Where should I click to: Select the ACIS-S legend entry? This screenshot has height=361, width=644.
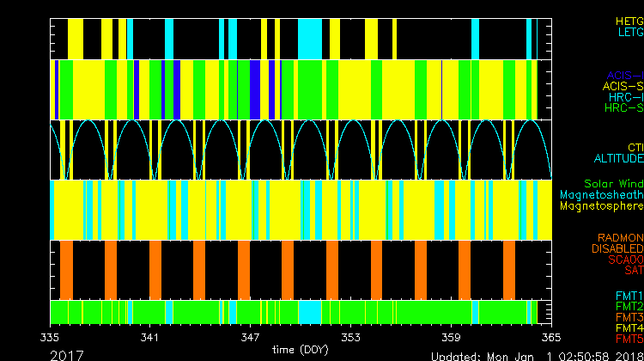point(623,86)
